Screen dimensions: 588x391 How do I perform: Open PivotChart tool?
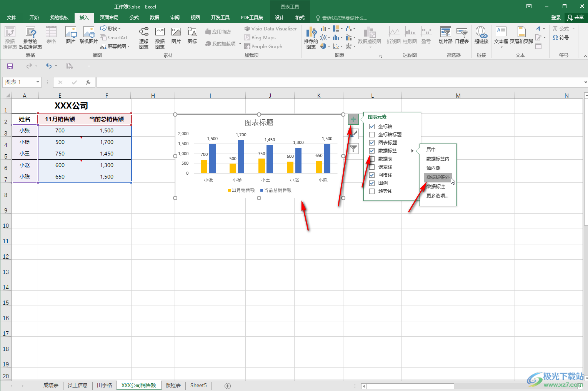pos(370,37)
